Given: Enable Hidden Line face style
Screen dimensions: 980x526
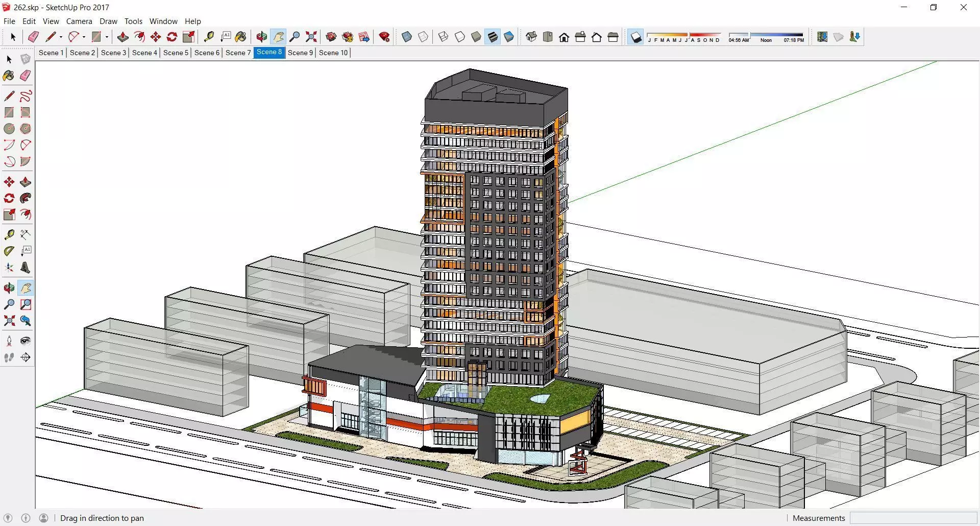Looking at the screenshot, I should tap(460, 37).
